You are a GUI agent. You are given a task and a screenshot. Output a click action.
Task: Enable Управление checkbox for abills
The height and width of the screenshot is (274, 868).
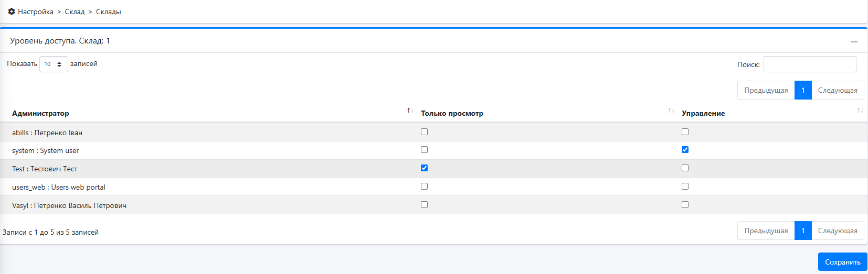tap(685, 132)
